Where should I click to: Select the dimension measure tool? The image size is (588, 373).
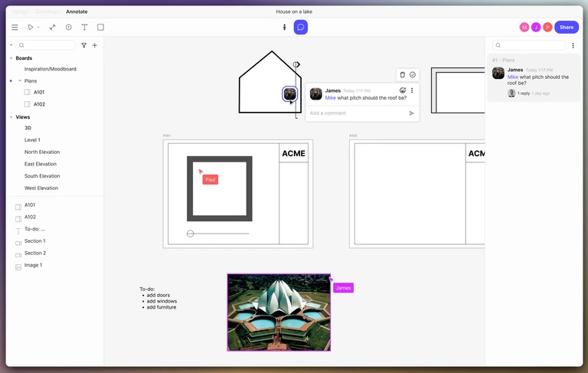(x=53, y=27)
